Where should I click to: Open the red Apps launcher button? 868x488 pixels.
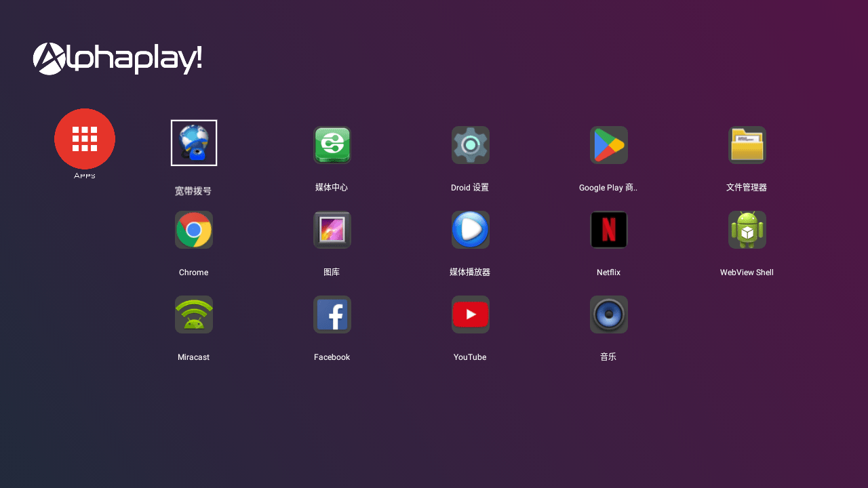(x=85, y=139)
